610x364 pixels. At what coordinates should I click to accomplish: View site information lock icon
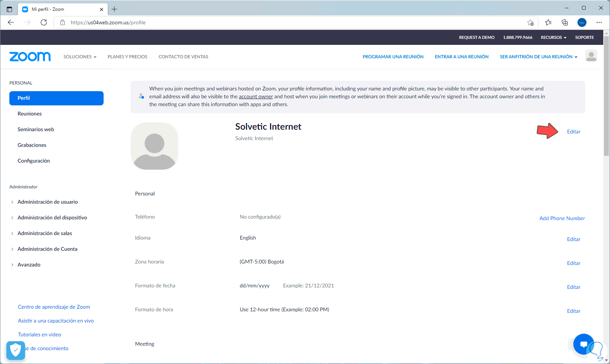click(62, 22)
